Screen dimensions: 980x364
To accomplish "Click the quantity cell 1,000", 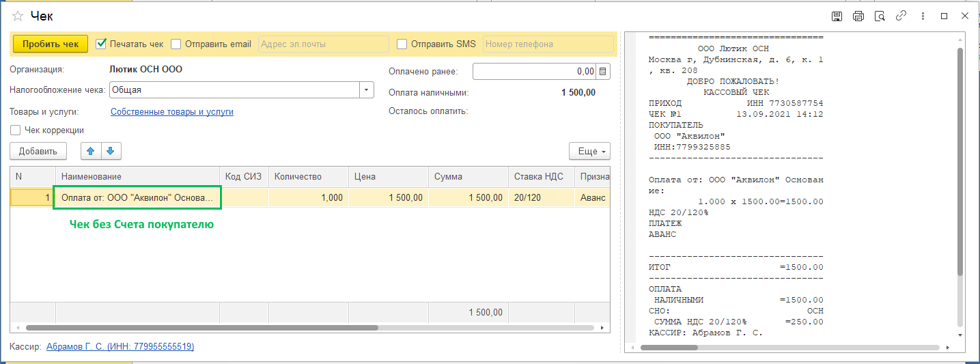I will click(x=308, y=197).
